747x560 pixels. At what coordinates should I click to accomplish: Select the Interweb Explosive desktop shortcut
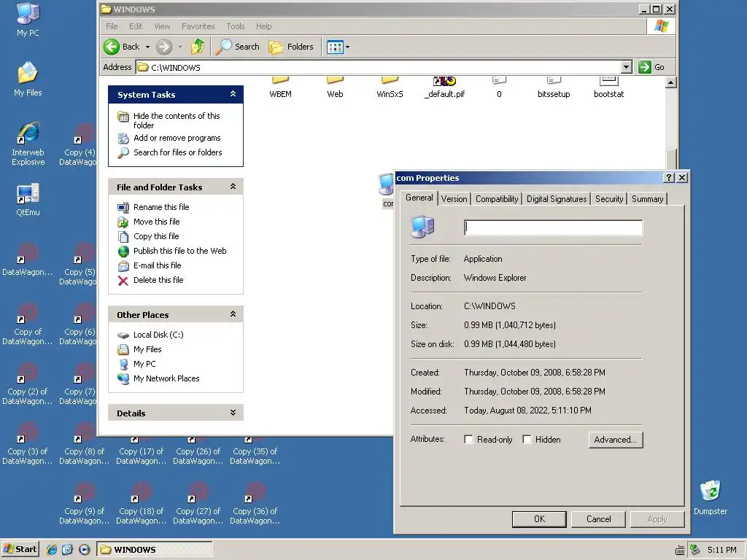tap(28, 144)
